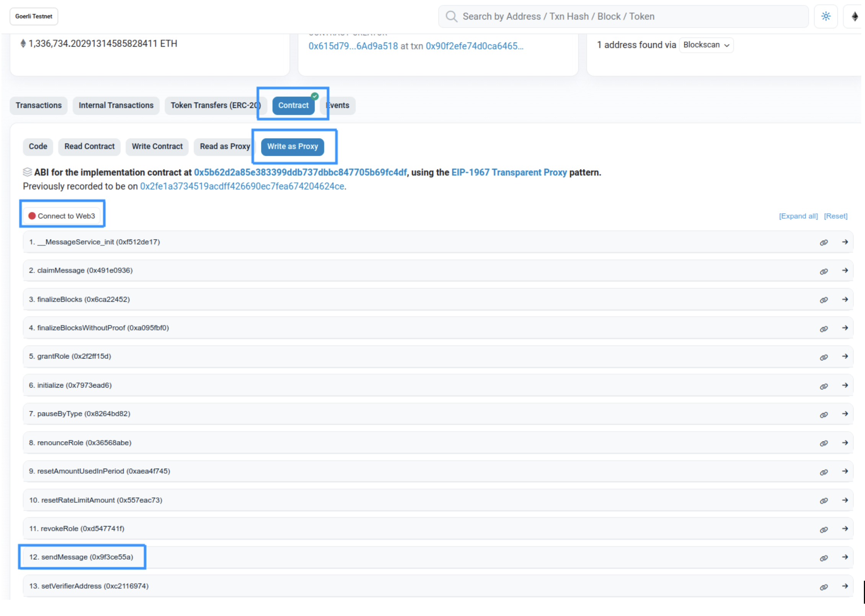Open Token Transfers (ERC-20) tab
This screenshot has height=616, width=865.
point(215,105)
